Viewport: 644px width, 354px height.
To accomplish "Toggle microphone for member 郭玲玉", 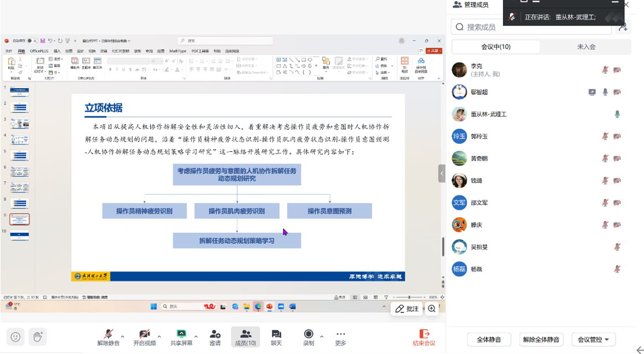I will coord(605,136).
